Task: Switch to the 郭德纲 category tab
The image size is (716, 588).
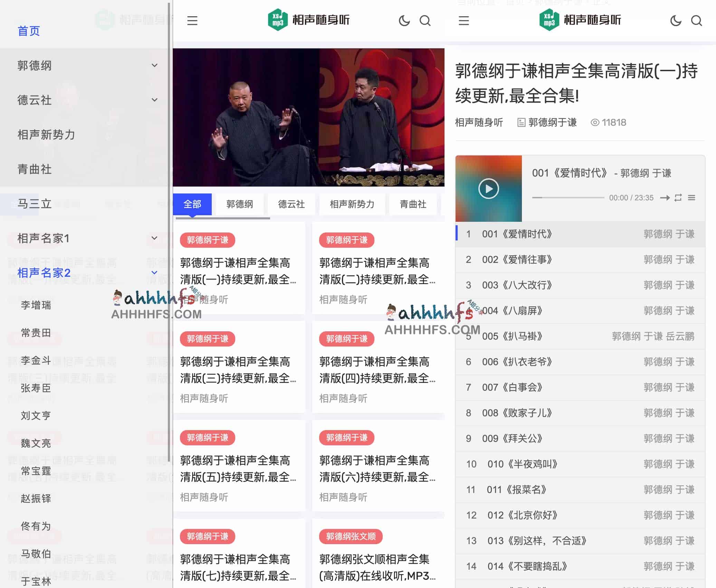Action: pyautogui.click(x=240, y=204)
